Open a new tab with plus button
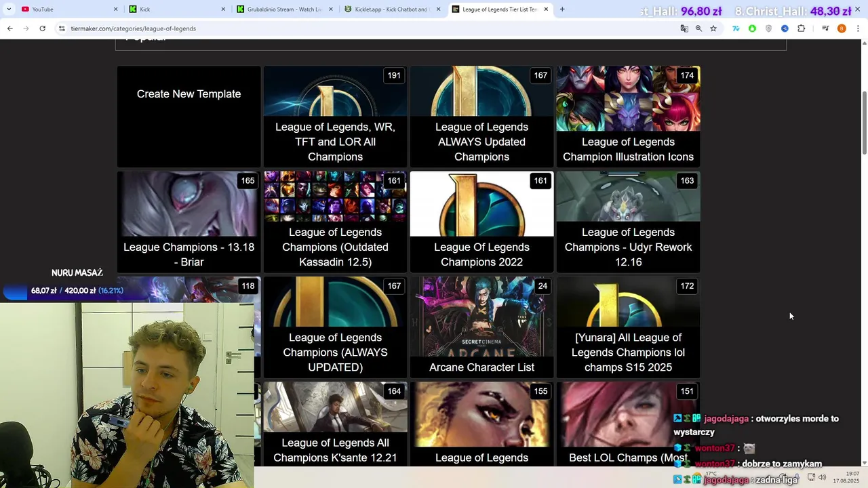 click(x=562, y=9)
